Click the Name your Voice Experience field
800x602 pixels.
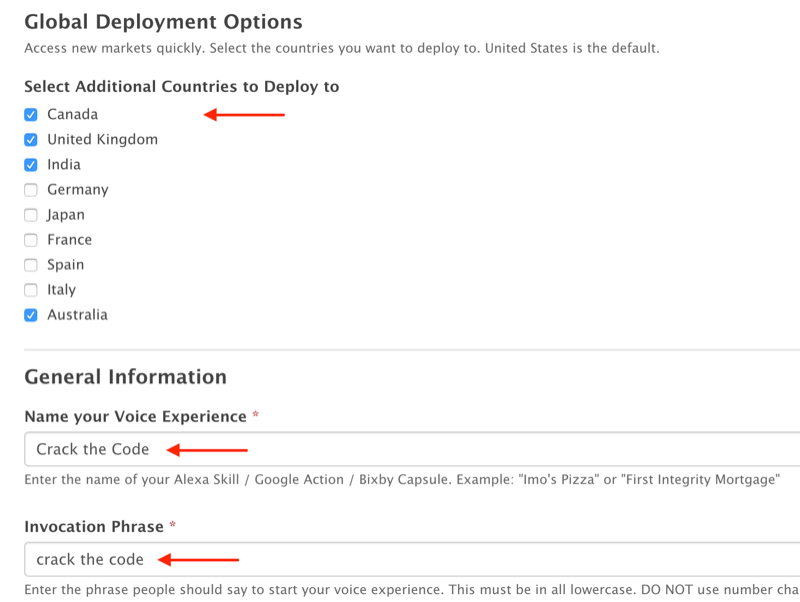412,449
